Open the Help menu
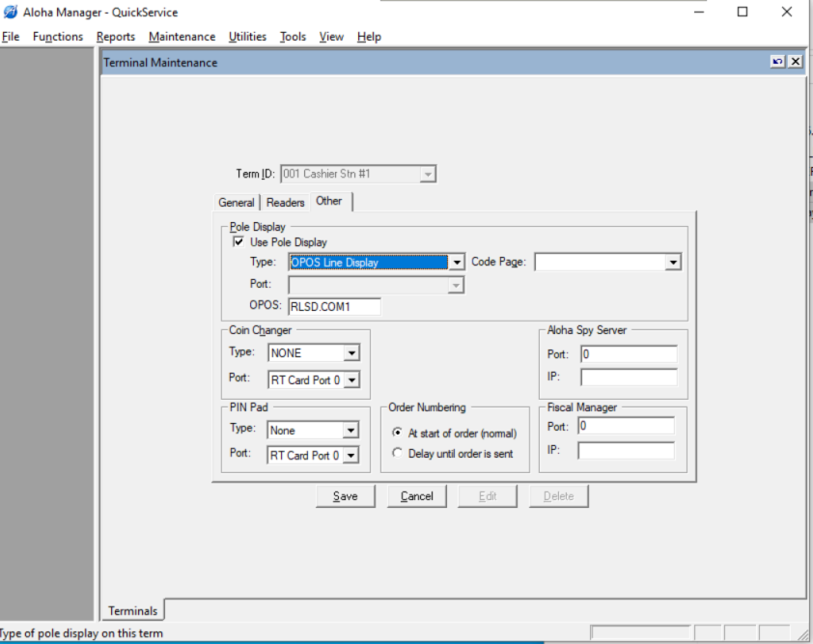Viewport: 813px width, 644px height. 369,37
